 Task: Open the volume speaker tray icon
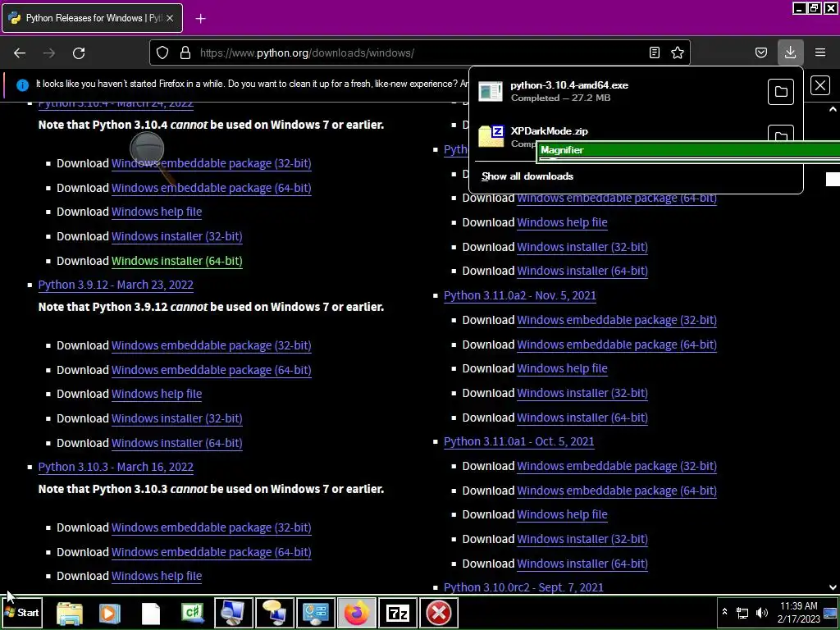point(761,612)
